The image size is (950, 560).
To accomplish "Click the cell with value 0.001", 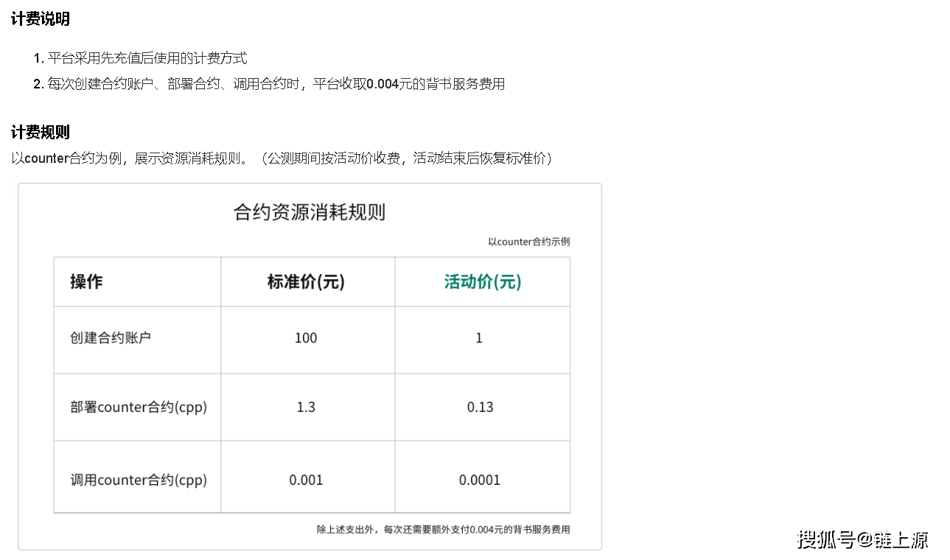I will point(306,480).
